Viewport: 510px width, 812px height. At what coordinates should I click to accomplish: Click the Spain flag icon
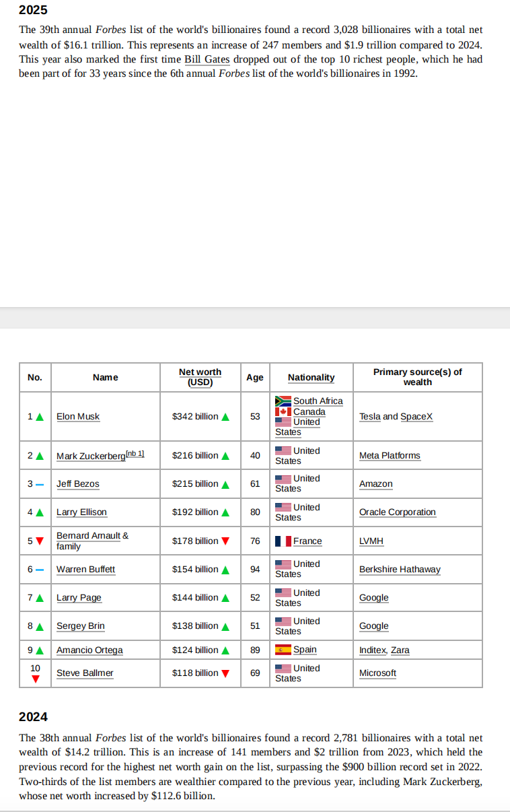click(x=283, y=650)
